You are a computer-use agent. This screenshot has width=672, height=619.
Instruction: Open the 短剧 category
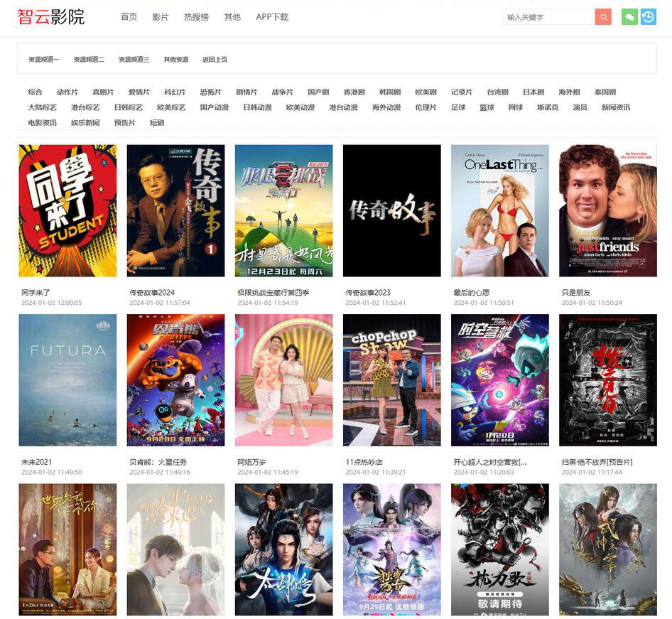(157, 123)
